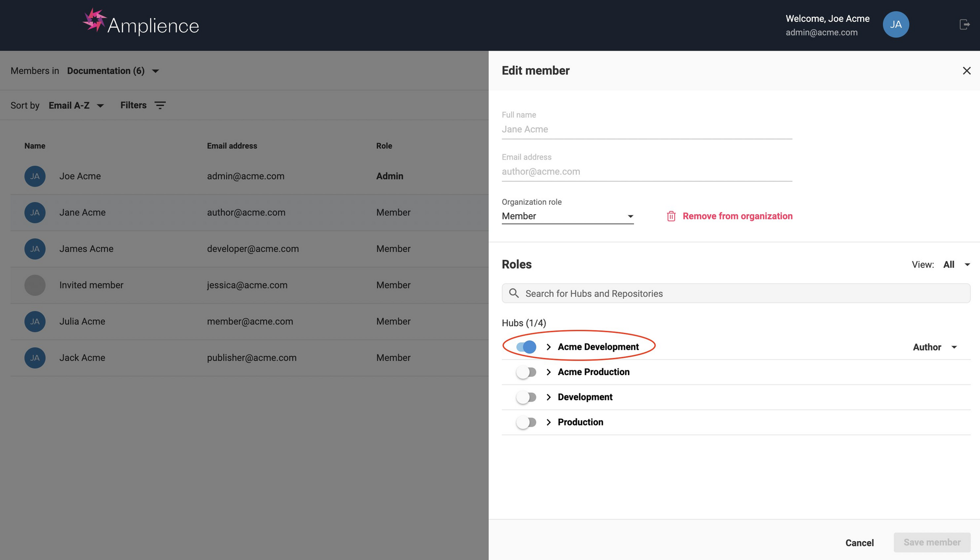
Task: Click the Cancel button
Action: point(859,542)
